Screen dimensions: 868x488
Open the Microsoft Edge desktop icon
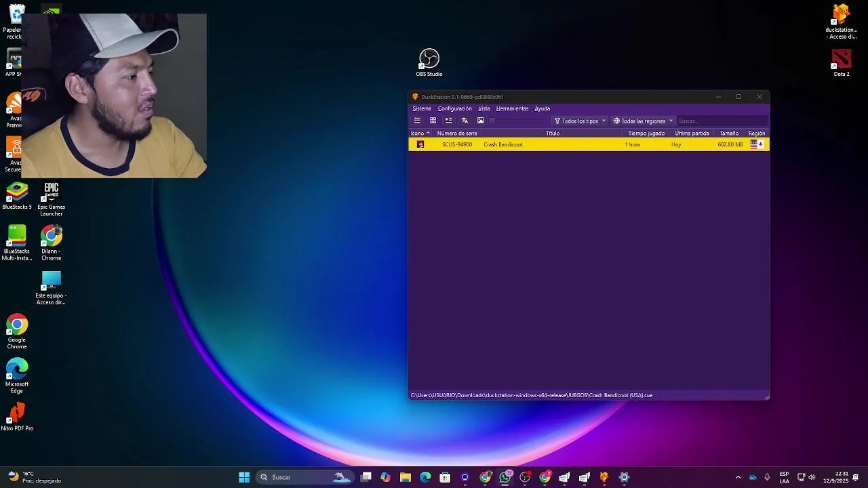(17, 376)
